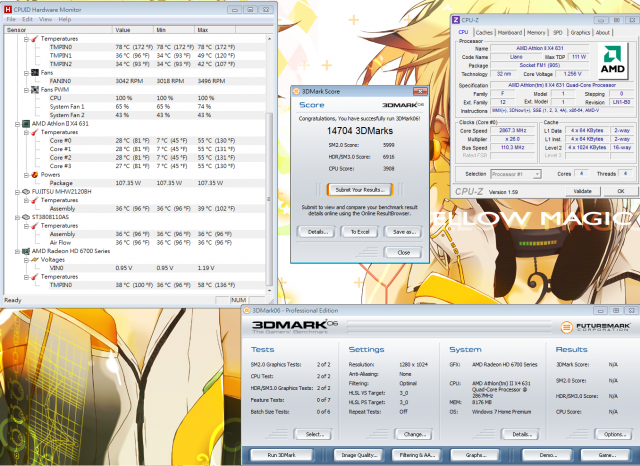
Task: Click the Fans icon in sensor tree
Action: 35,73
